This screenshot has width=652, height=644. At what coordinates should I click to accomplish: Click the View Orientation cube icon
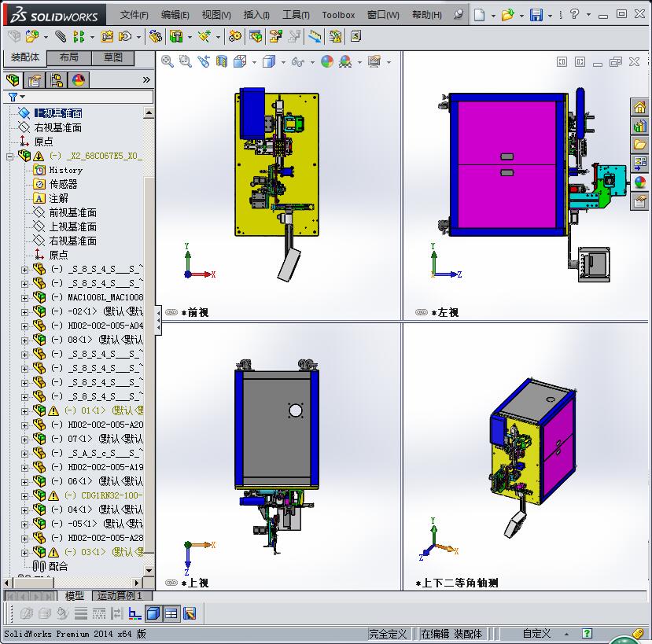(240, 61)
